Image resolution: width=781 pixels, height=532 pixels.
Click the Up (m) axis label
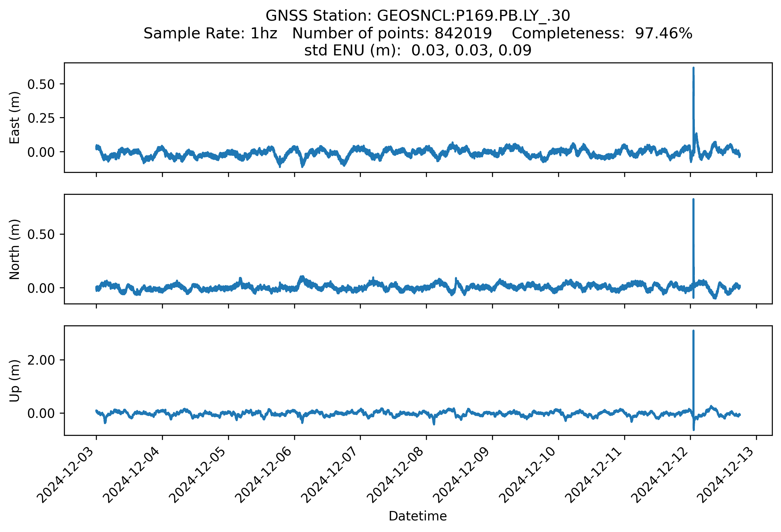[14, 380]
